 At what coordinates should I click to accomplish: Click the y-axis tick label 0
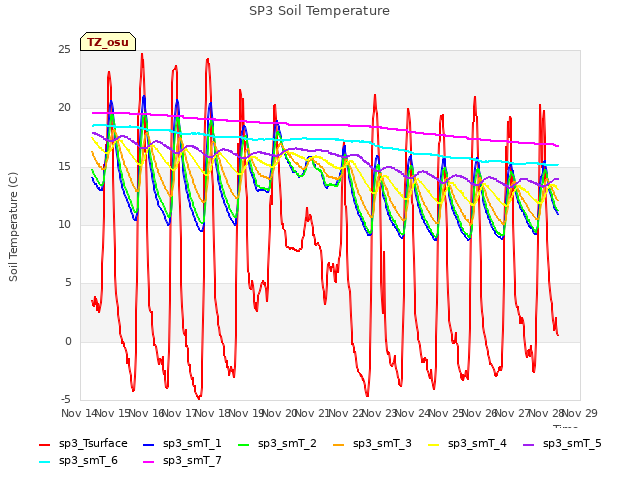tap(68, 341)
